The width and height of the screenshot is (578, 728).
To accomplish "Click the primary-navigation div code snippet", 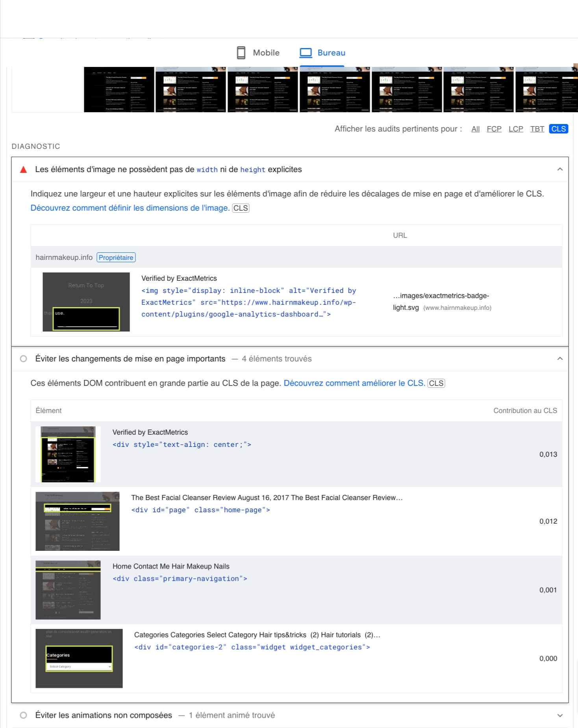I will [x=180, y=578].
